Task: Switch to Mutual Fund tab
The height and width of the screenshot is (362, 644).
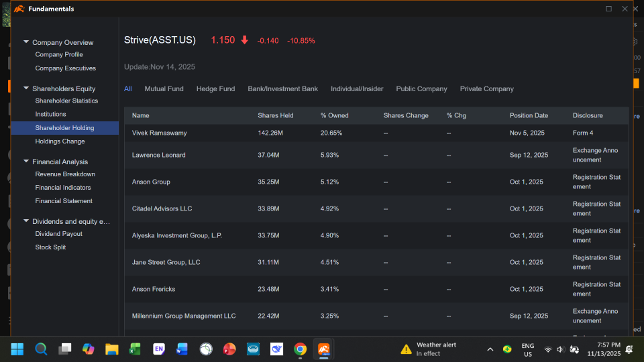Action: pos(164,88)
